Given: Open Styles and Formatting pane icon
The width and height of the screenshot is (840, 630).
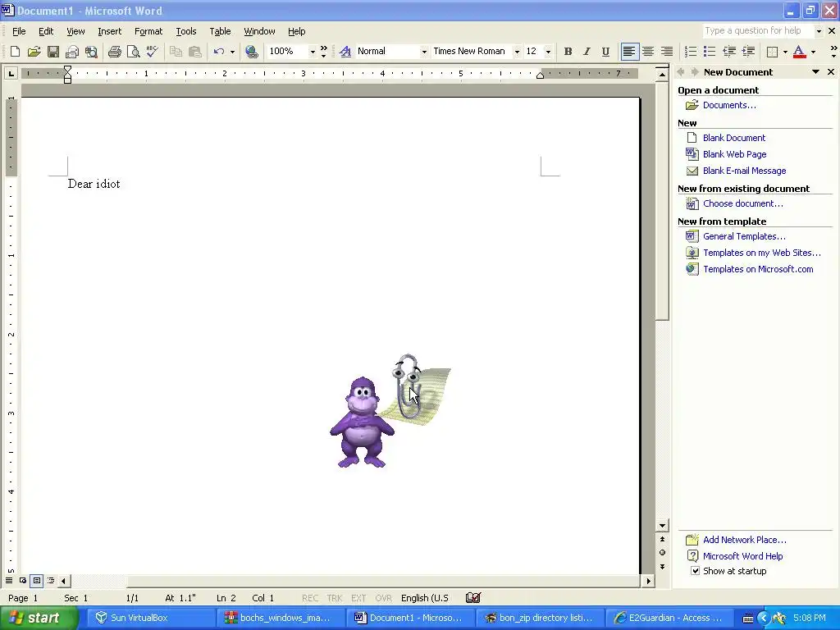Looking at the screenshot, I should (x=345, y=52).
